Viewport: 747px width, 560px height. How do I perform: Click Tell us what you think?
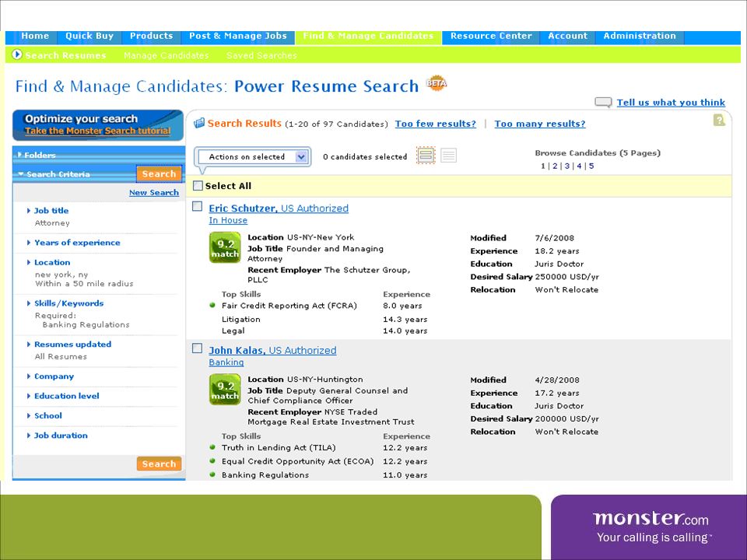click(671, 103)
